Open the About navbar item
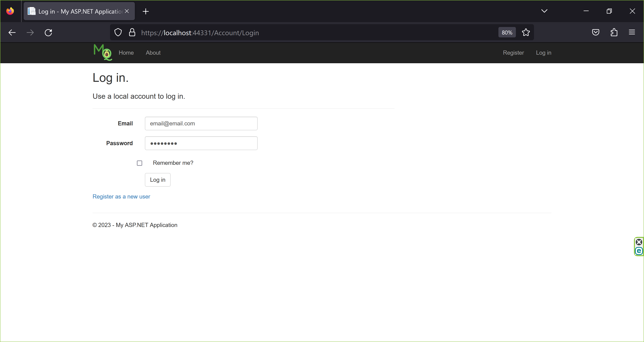 coord(153,53)
